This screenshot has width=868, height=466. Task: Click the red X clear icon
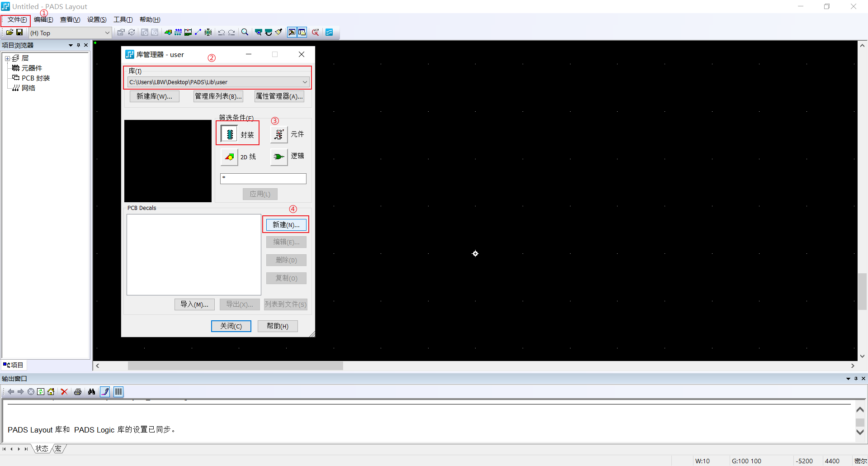(x=64, y=392)
